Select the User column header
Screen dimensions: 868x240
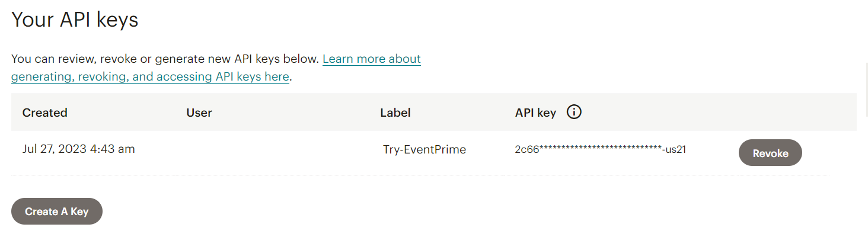click(199, 113)
